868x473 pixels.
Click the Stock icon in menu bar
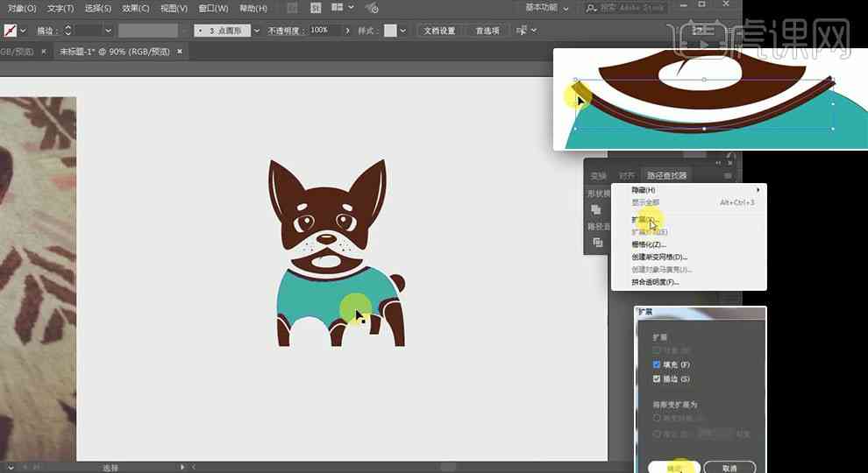[x=317, y=8]
